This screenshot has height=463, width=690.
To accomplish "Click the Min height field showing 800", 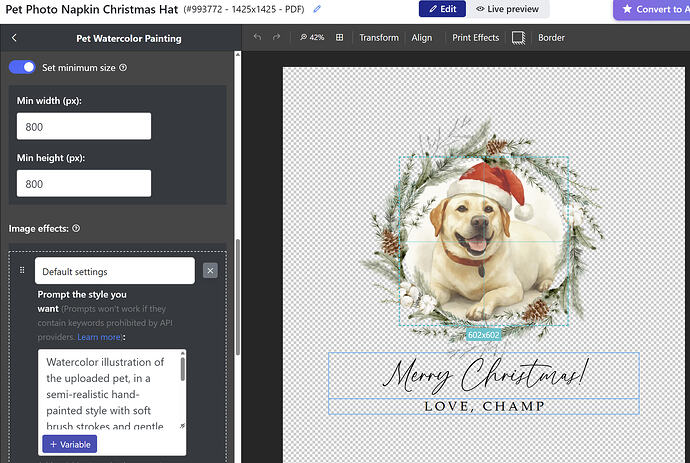I will [84, 183].
